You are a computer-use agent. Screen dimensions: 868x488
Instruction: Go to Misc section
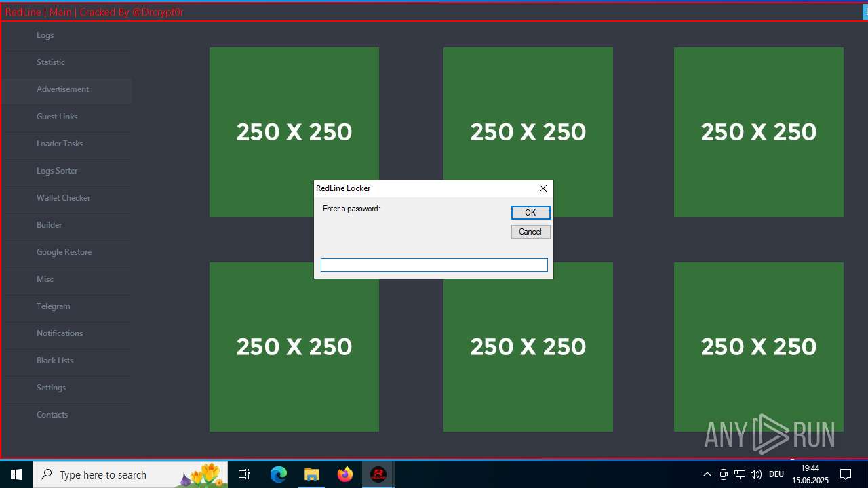(66, 279)
